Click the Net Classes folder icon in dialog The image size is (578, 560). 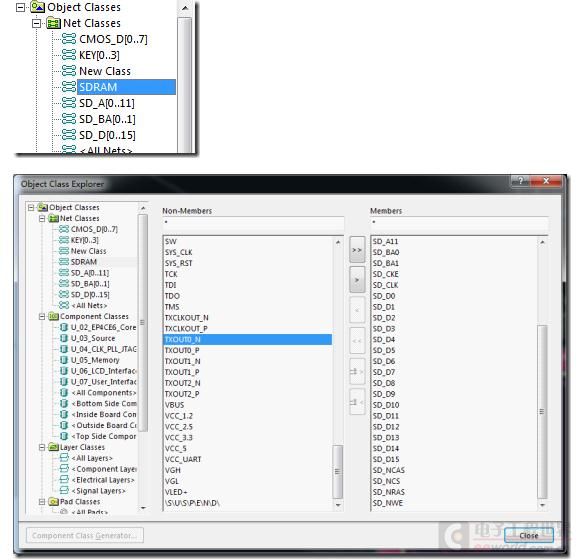click(54, 218)
